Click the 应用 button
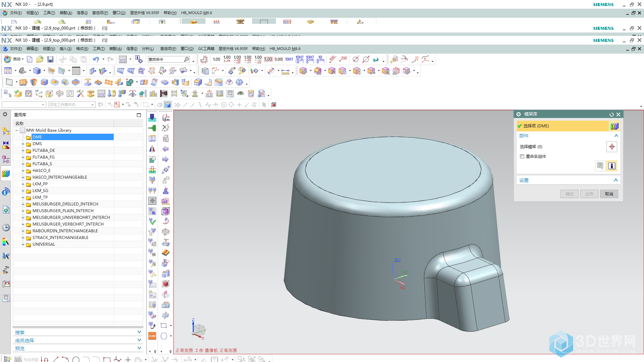 [x=589, y=194]
